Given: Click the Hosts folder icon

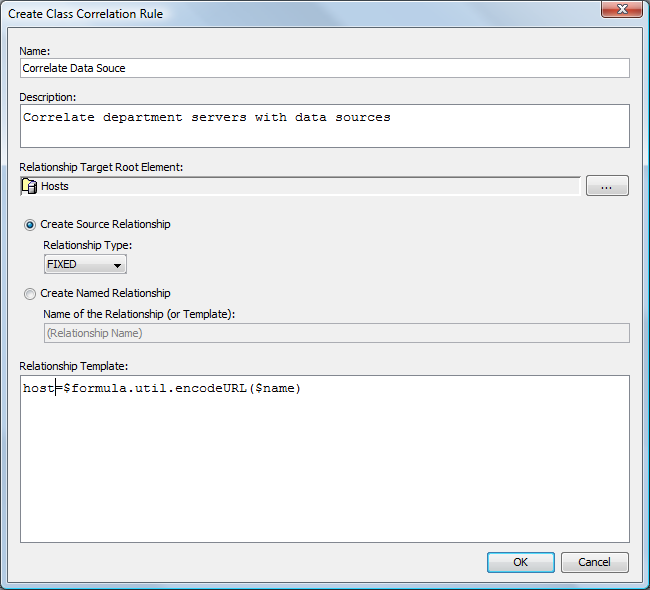Looking at the screenshot, I should point(29,186).
